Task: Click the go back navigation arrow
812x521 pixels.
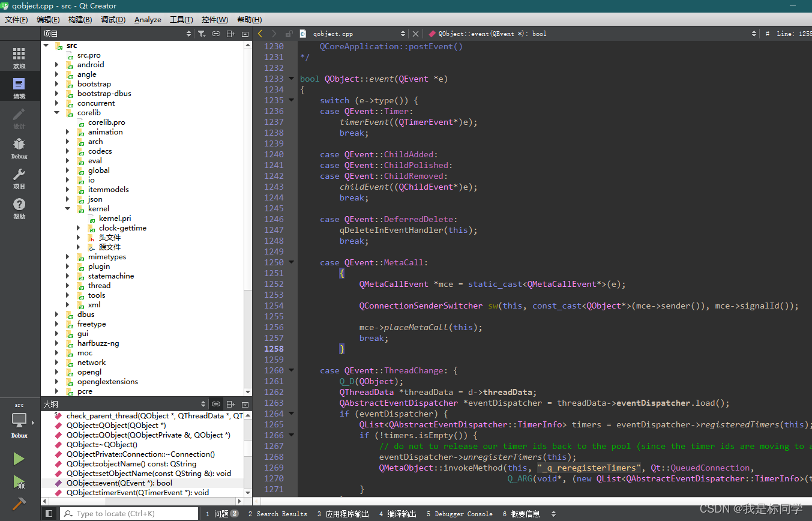Action: coord(260,34)
